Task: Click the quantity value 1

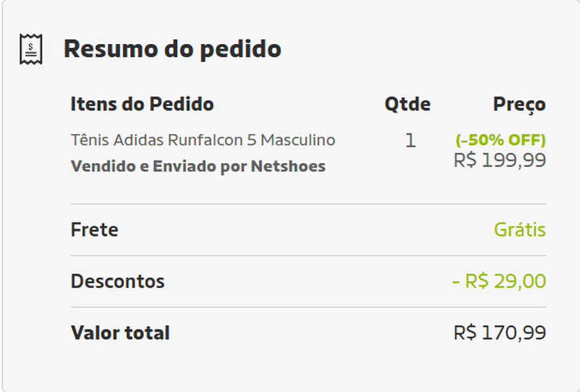Action: point(410,140)
